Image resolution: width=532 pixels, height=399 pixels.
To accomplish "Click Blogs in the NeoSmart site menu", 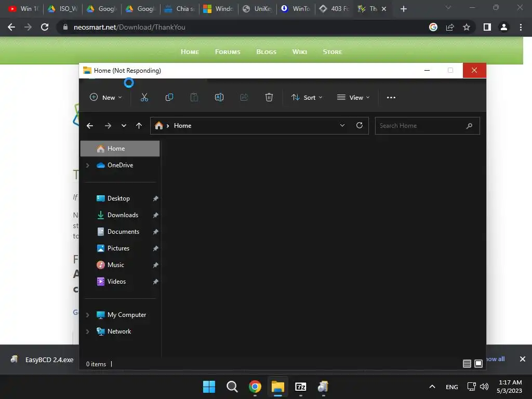I will (x=267, y=52).
